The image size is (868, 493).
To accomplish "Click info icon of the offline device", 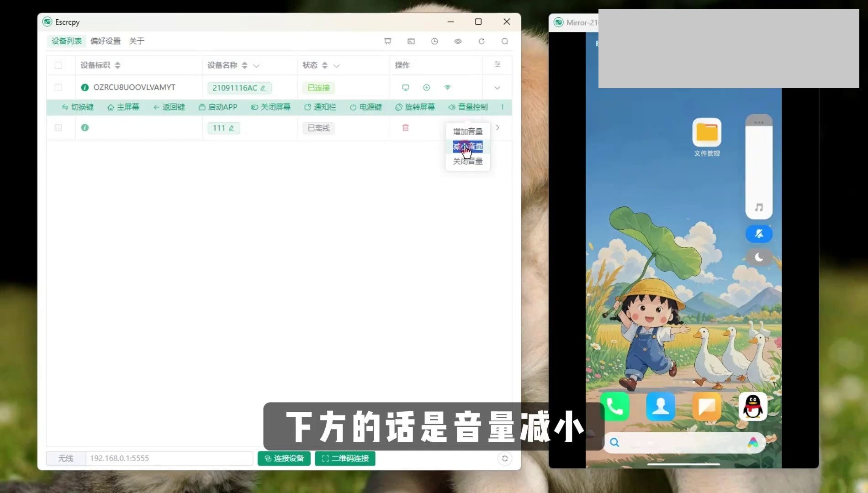I will [85, 127].
